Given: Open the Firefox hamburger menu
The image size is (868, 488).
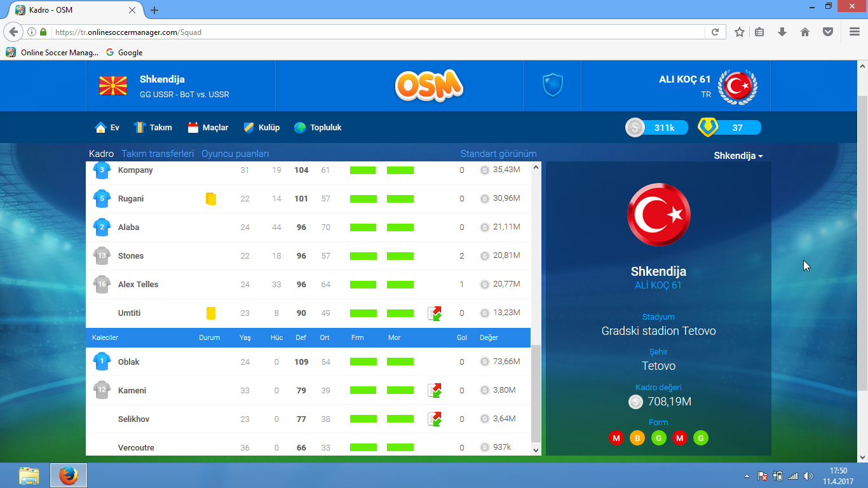Looking at the screenshot, I should pyautogui.click(x=854, y=32).
